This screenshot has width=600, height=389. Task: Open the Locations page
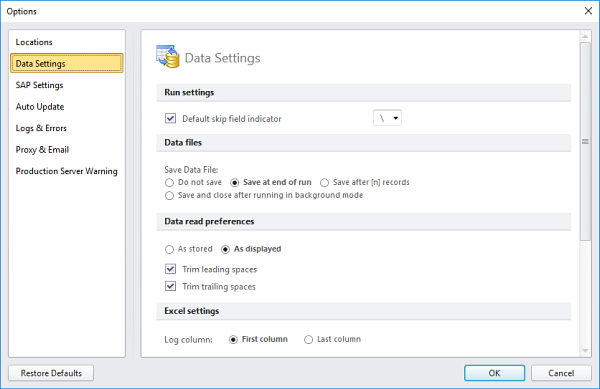[x=34, y=42]
